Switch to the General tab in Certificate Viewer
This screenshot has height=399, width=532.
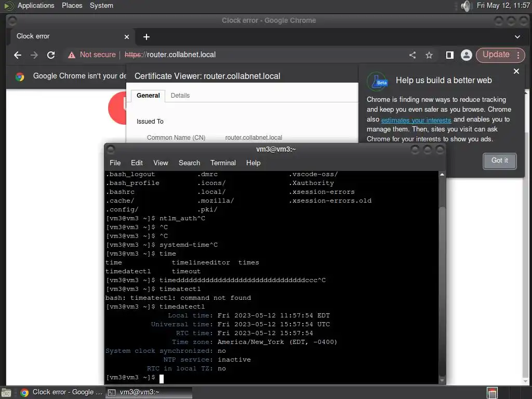148,96
